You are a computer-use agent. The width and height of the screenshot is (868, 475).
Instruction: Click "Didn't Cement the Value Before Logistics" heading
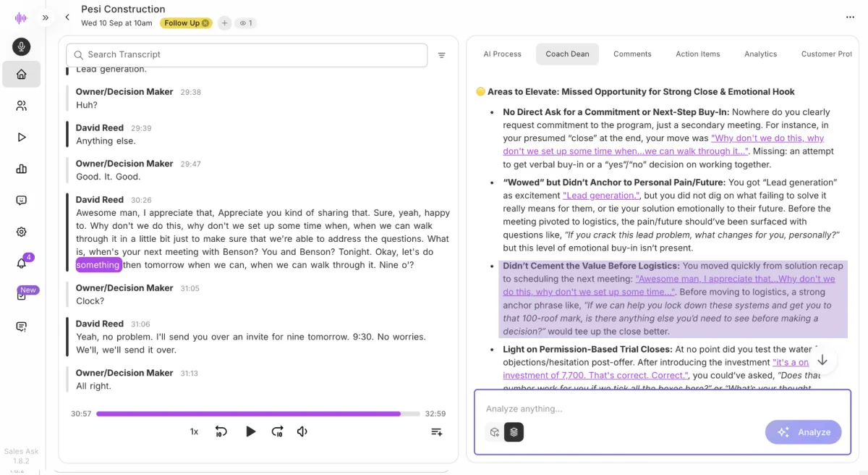click(591, 266)
